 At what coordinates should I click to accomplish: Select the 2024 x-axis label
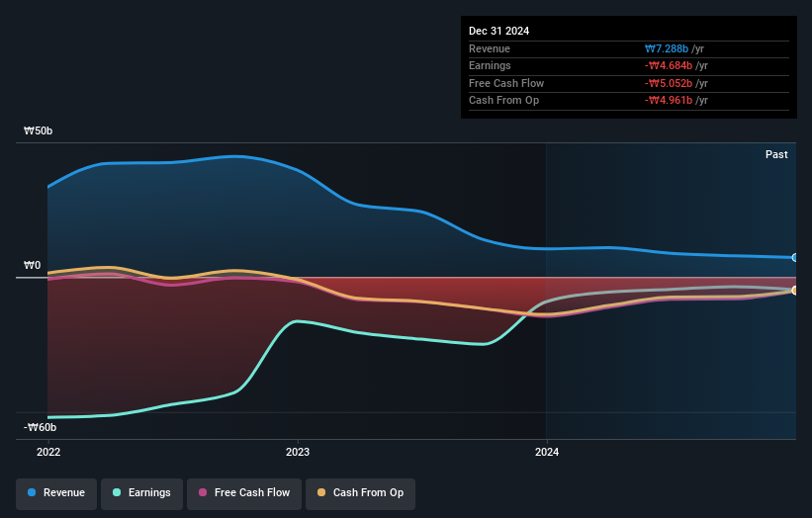coord(547,452)
